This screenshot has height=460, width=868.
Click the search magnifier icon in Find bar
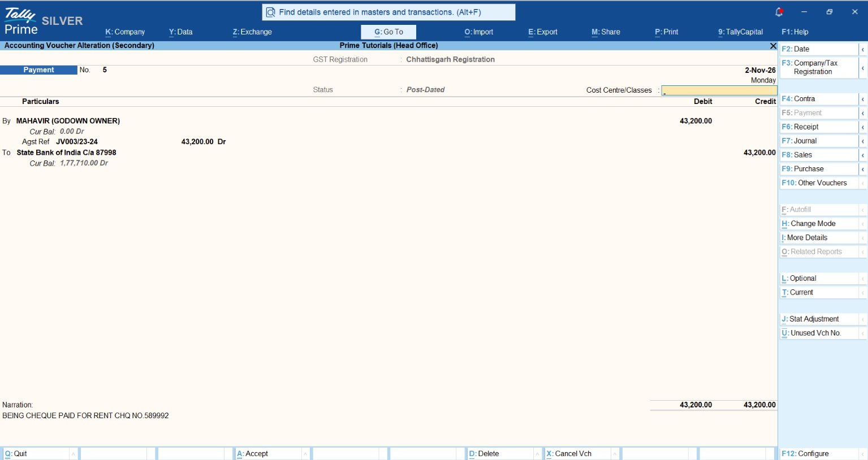click(271, 12)
